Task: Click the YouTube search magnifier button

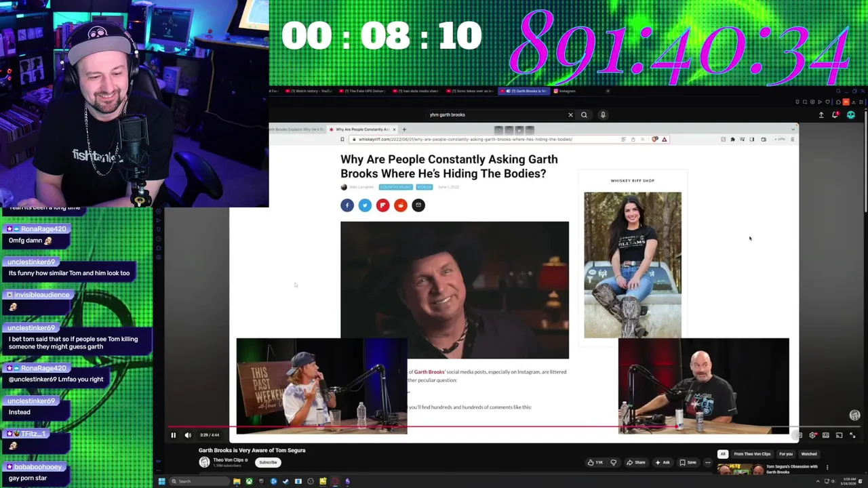Action: pyautogui.click(x=584, y=115)
